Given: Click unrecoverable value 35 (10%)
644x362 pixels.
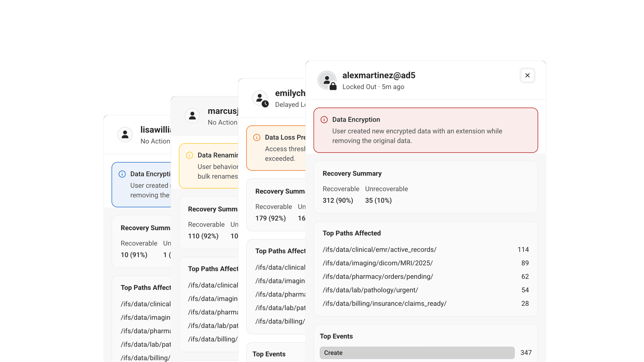Looking at the screenshot, I should click(378, 200).
